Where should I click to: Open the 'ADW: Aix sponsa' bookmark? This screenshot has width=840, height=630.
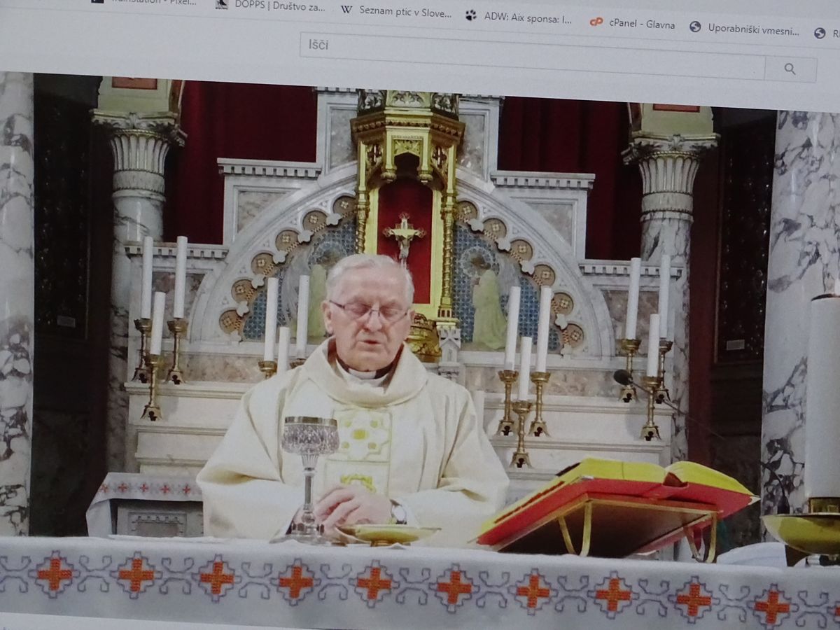[527, 17]
